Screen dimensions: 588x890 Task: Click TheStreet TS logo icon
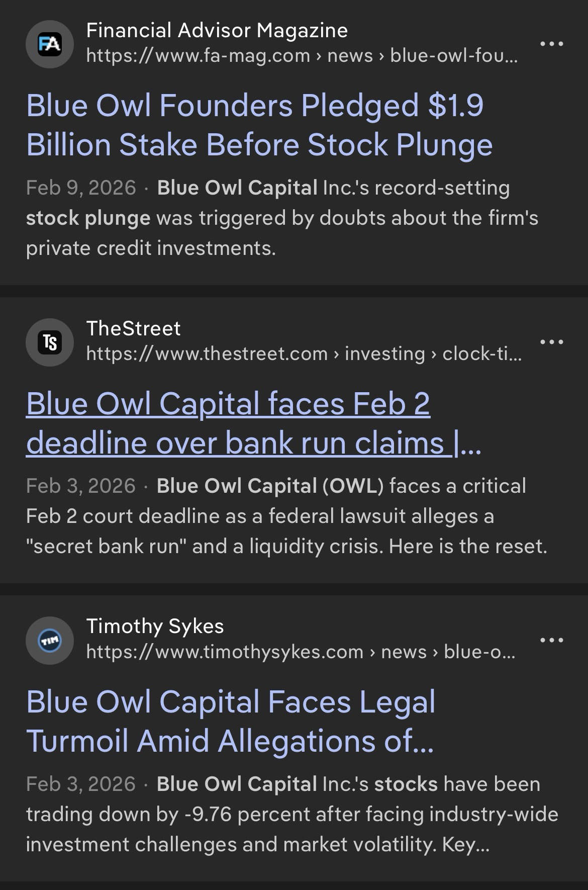pos(50,342)
